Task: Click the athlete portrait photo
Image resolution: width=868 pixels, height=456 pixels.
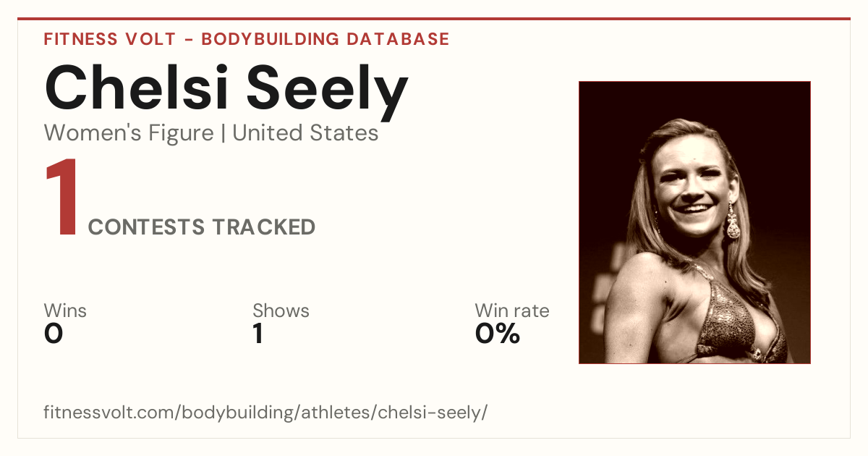Action: (694, 222)
